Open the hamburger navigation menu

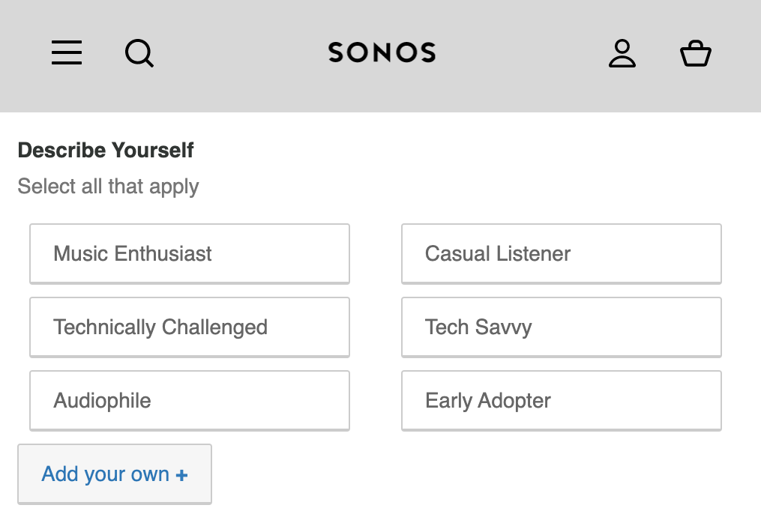coord(66,52)
